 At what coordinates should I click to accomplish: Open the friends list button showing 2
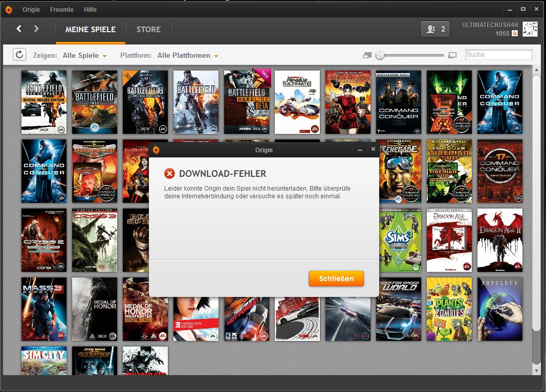coord(435,29)
